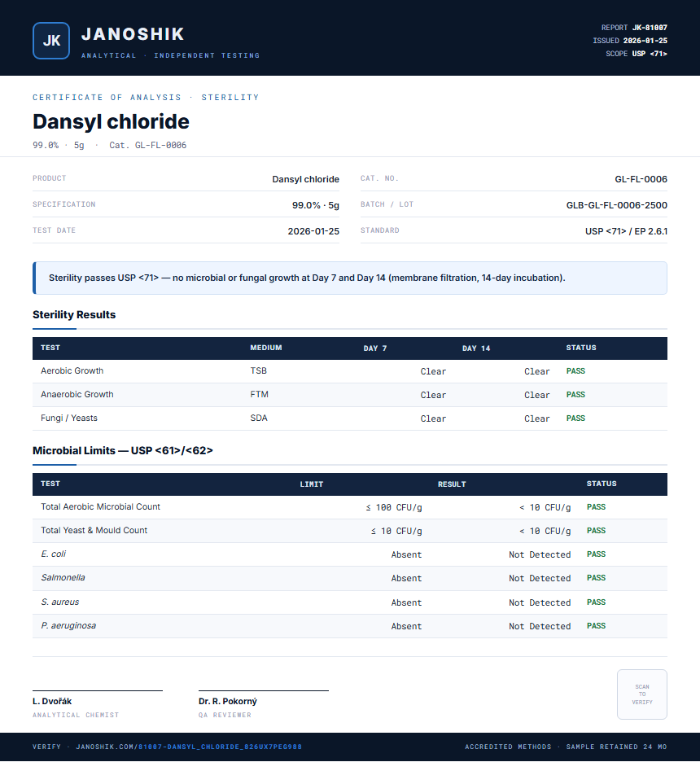The image size is (700, 784).
Task: Click the RESULT column header
Action: pyautogui.click(x=452, y=484)
